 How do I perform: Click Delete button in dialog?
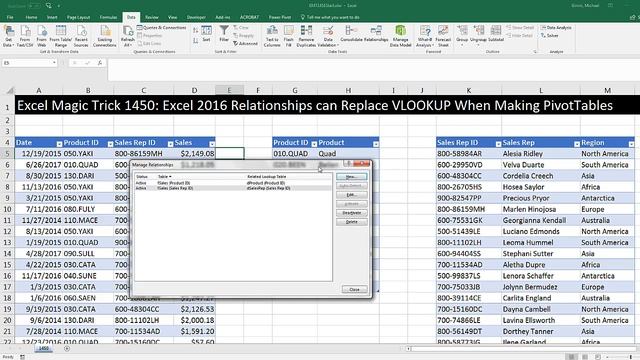pyautogui.click(x=351, y=222)
